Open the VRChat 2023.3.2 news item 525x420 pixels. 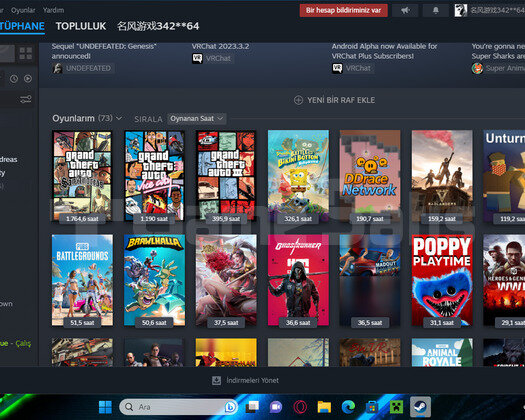(220, 46)
